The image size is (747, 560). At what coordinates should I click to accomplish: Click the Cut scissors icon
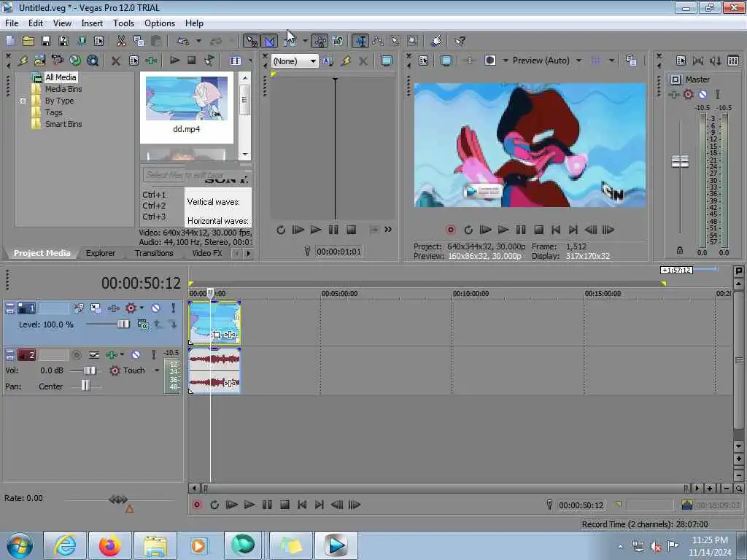coord(122,41)
